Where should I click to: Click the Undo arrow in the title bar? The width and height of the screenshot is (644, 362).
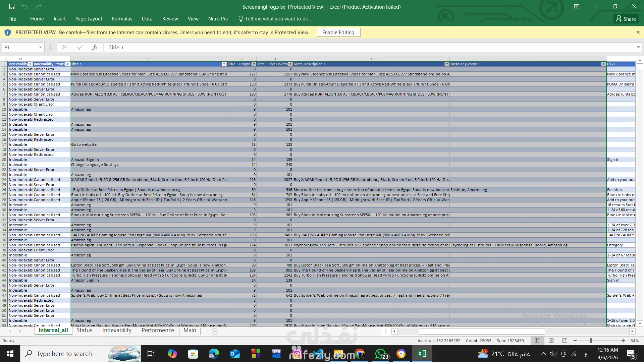click(x=24, y=6)
